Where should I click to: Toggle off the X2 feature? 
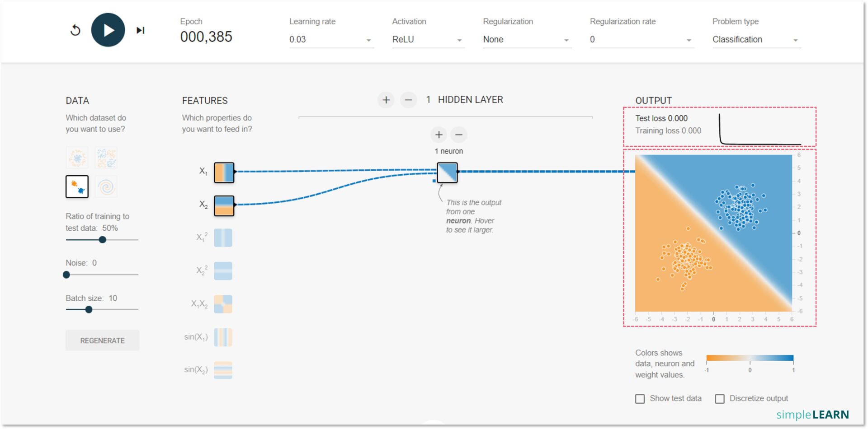[224, 206]
